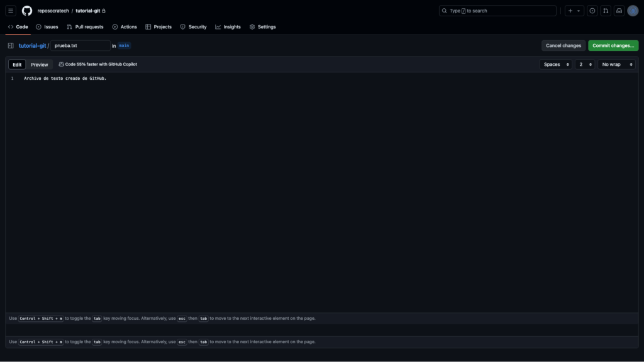Open the tutorial-git repository header link
The width and height of the screenshot is (644, 362).
coord(88,11)
